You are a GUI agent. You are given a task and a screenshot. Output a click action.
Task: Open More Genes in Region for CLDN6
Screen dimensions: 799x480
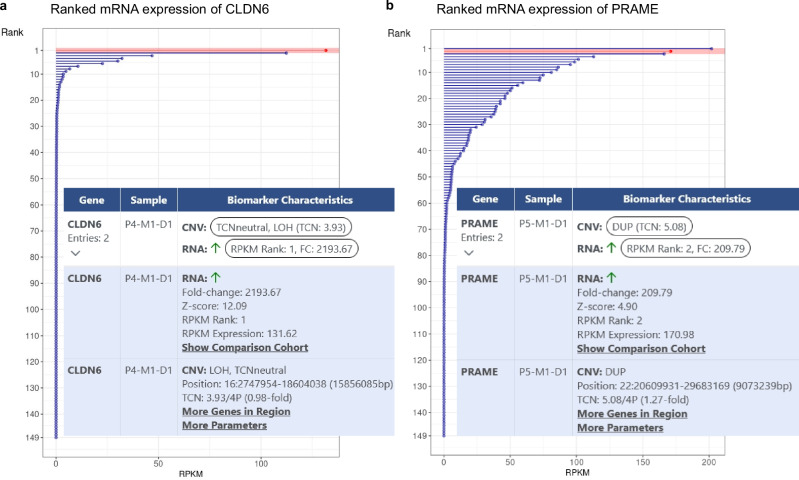[236, 412]
